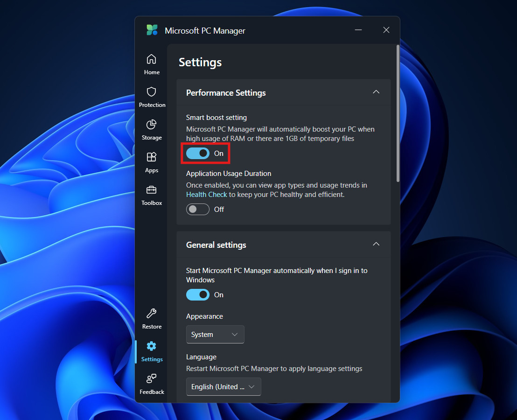Select the Restore wrench icon

[152, 314]
